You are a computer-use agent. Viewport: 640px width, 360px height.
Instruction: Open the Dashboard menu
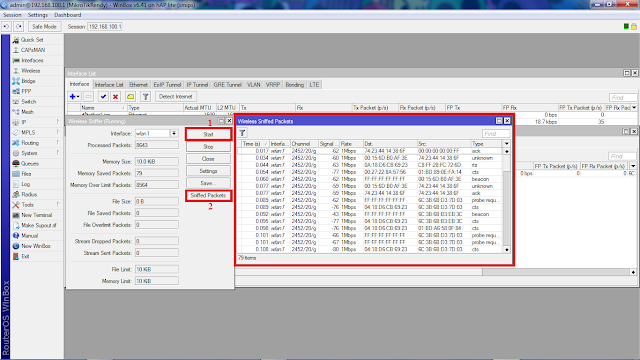pos(68,15)
